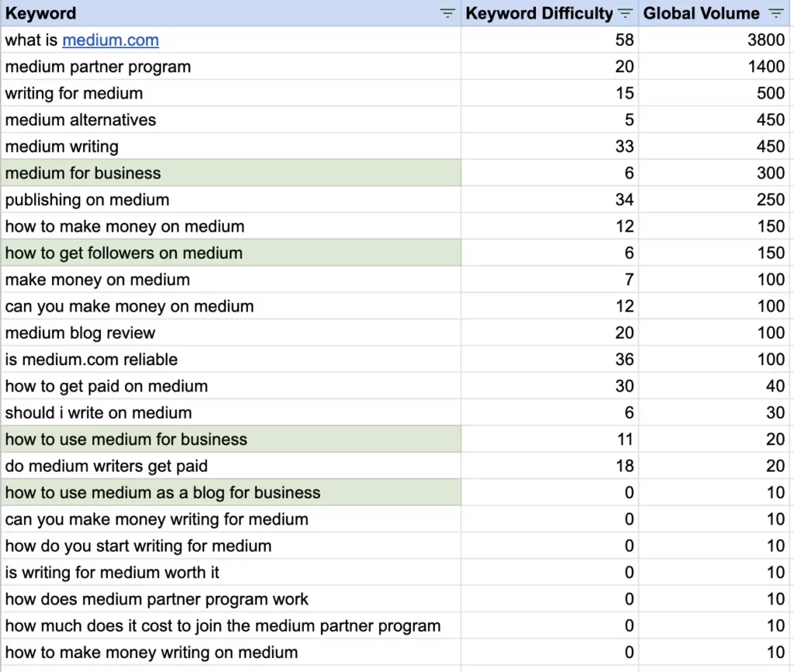Select the Keyword column header
Viewport: 794px width, 672px height.
tap(40, 13)
